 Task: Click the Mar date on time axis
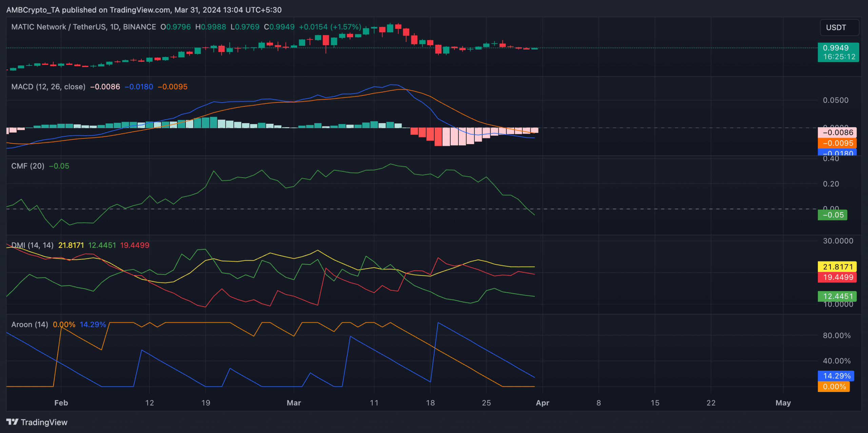294,403
